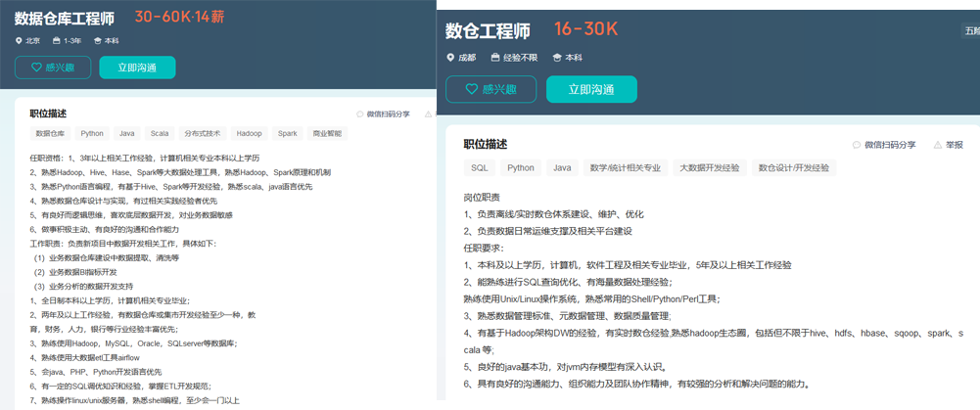Click line starting 3、熟悉Python语言编程

(x=171, y=186)
